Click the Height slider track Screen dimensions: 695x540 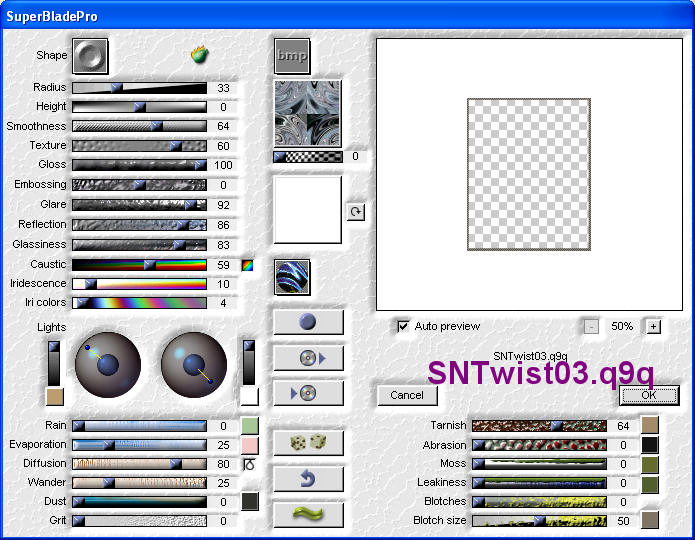139,107
